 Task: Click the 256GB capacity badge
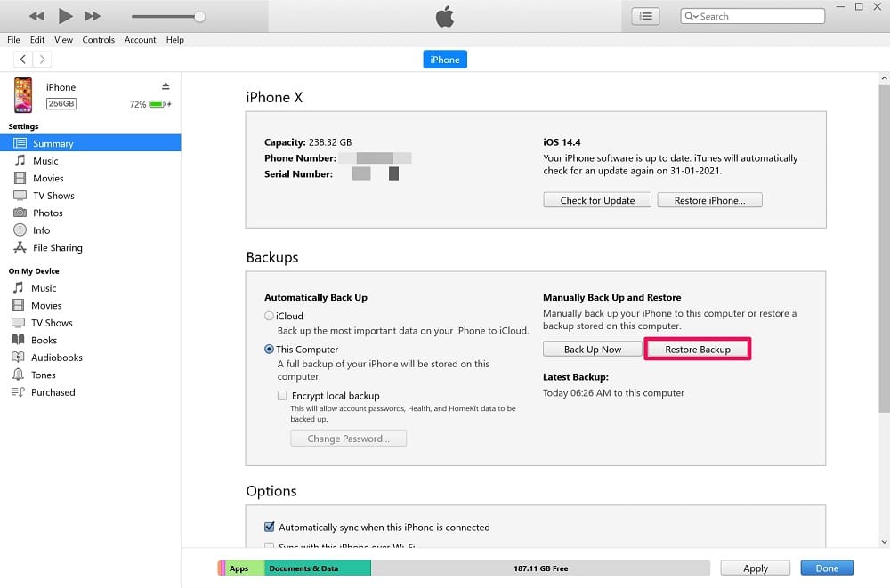[x=61, y=104]
